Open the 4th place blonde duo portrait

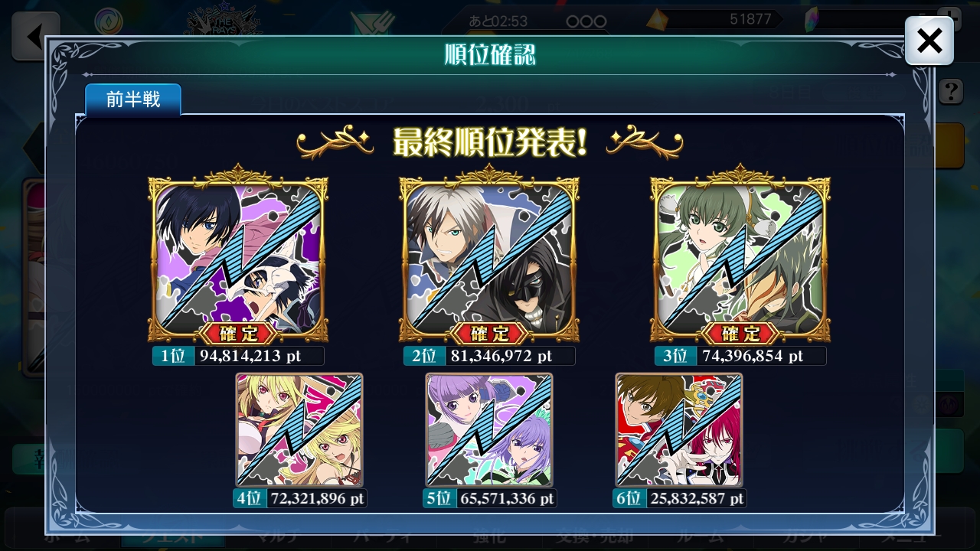tap(299, 430)
